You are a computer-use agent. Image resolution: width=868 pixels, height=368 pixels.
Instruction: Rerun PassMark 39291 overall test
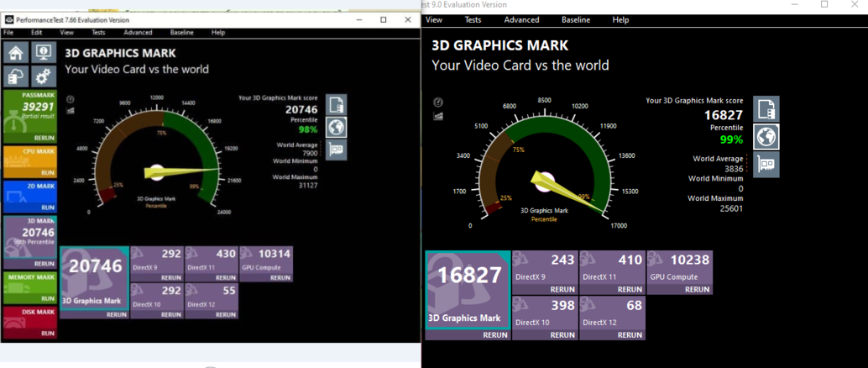[44, 138]
